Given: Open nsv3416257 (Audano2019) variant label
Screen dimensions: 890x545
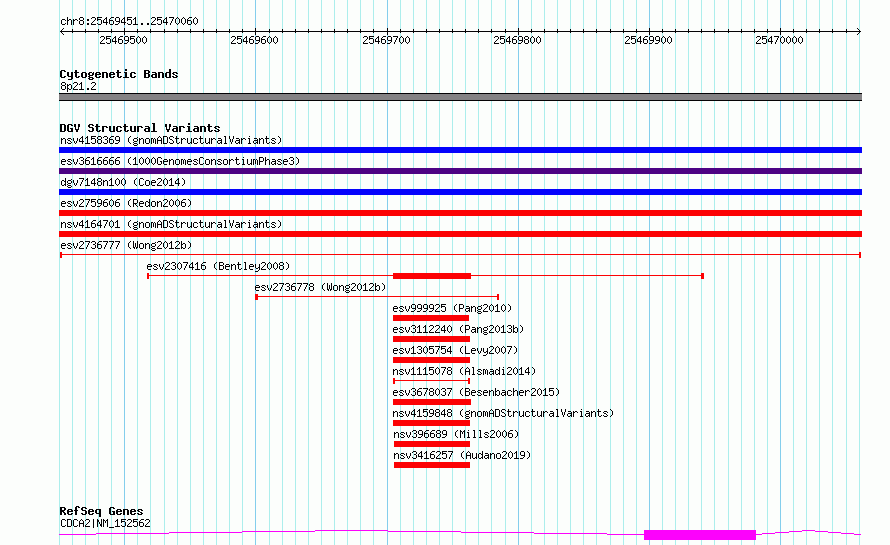Looking at the screenshot, I should (x=462, y=455).
